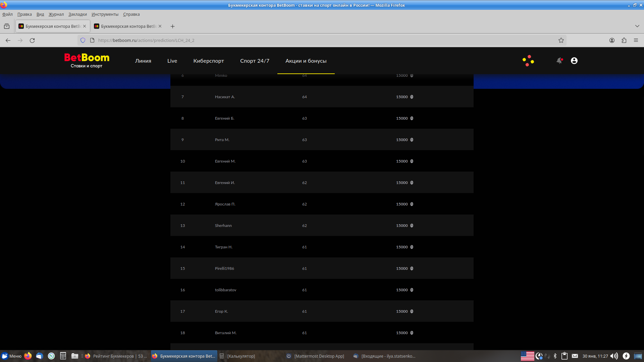Expand the list all tabs chevron
This screenshot has height=362, width=644.
click(x=637, y=26)
